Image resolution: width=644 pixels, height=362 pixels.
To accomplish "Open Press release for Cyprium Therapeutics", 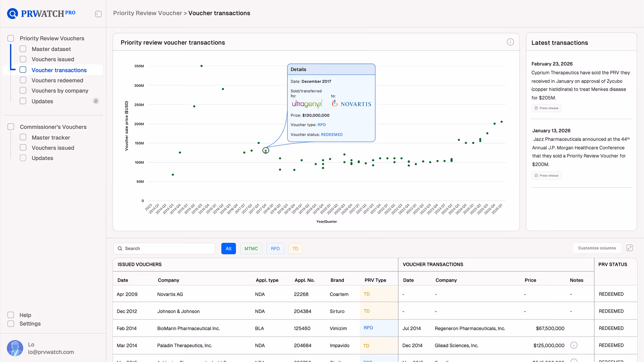I will tap(546, 108).
